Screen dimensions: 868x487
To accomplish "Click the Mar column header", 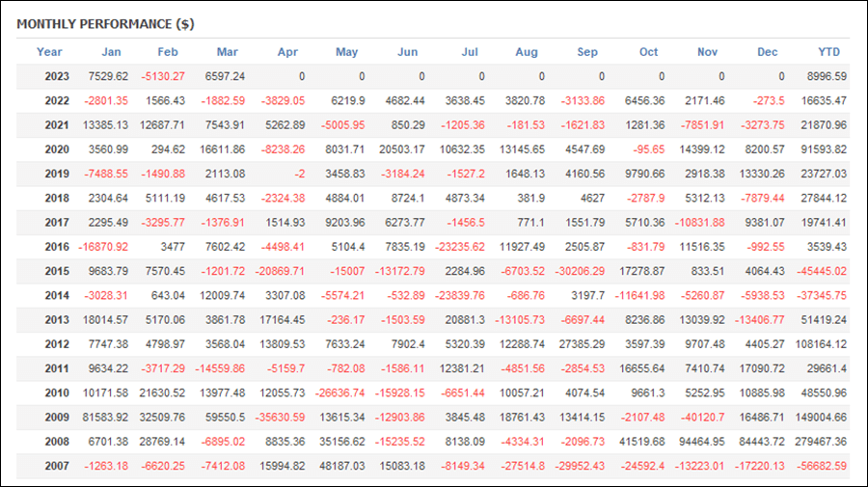I will pos(227,52).
